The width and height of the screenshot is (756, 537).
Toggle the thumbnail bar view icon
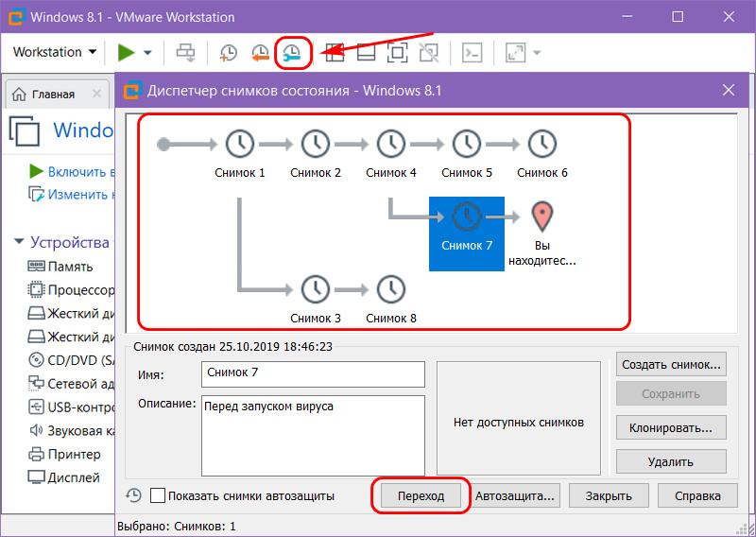pyautogui.click(x=367, y=53)
